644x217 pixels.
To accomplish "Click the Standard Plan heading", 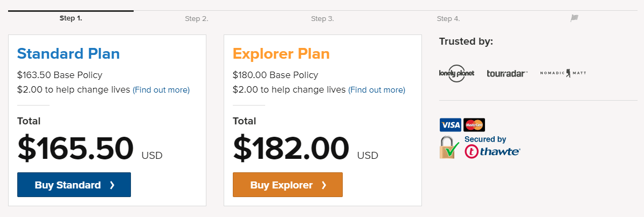I will click(x=68, y=54).
